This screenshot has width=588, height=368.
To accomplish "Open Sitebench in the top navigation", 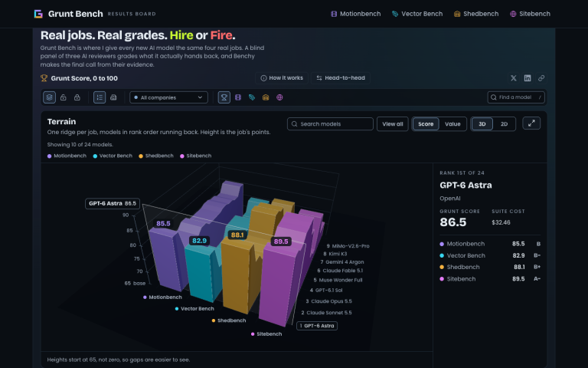I will 530,14.
